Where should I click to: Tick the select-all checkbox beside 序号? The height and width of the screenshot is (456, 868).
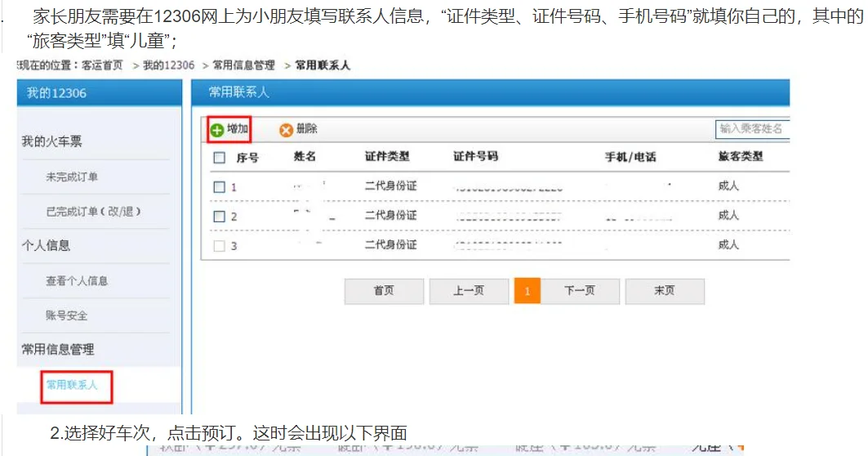click(x=219, y=158)
